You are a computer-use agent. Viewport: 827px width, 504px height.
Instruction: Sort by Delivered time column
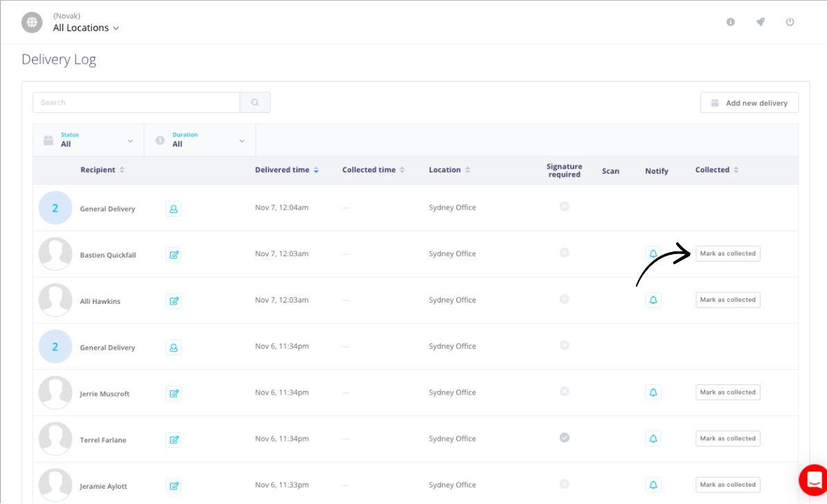pyautogui.click(x=287, y=170)
